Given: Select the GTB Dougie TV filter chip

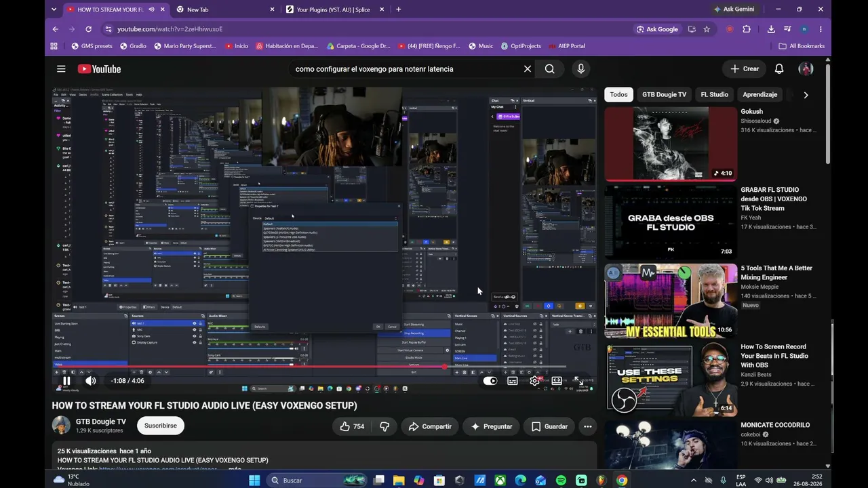Looking at the screenshot, I should pos(665,95).
